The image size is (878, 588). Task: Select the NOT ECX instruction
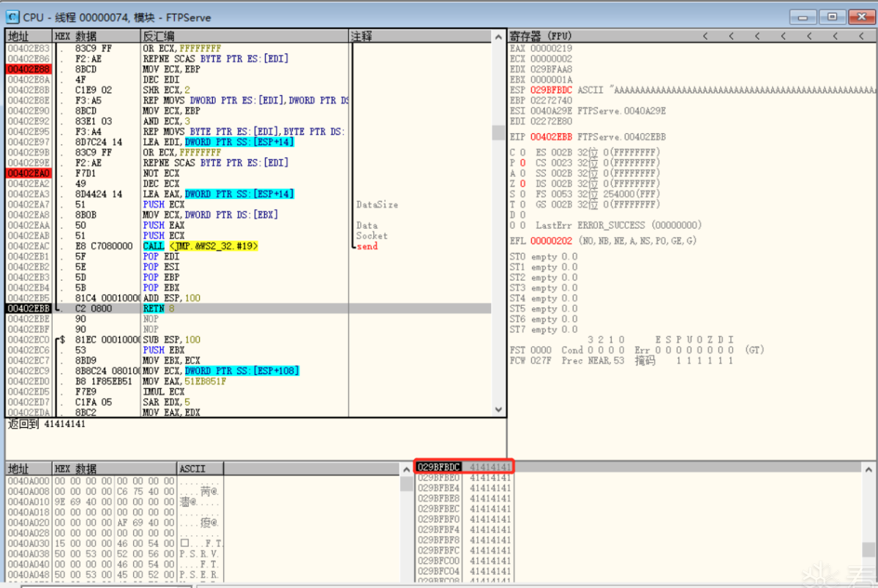(x=161, y=173)
